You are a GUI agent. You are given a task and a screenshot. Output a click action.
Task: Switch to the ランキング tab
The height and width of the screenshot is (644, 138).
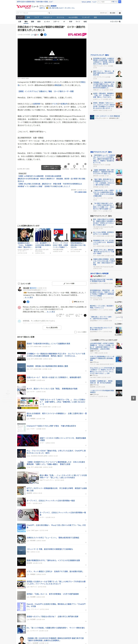click(x=86, y=17)
